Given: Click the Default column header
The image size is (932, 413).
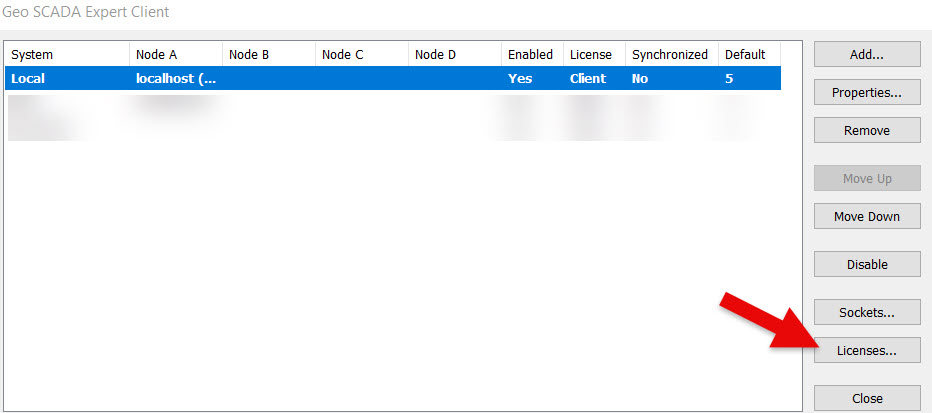Looking at the screenshot, I should click(x=750, y=55).
